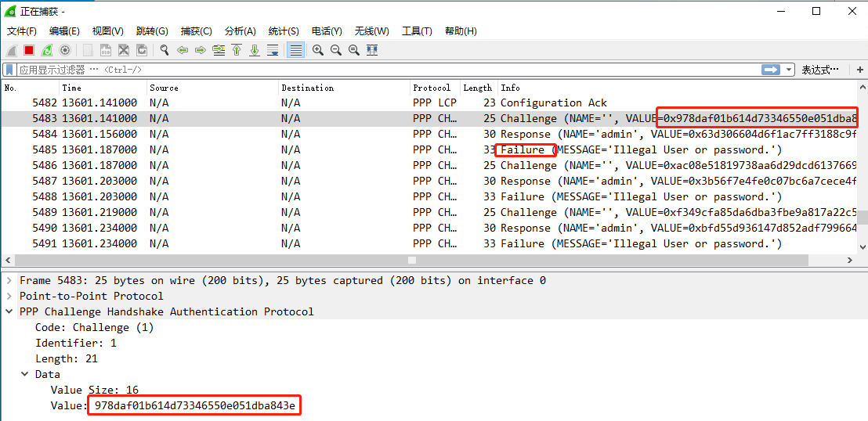Open find packet magnifier tool
This screenshot has width=868, height=421.
pos(165,50)
